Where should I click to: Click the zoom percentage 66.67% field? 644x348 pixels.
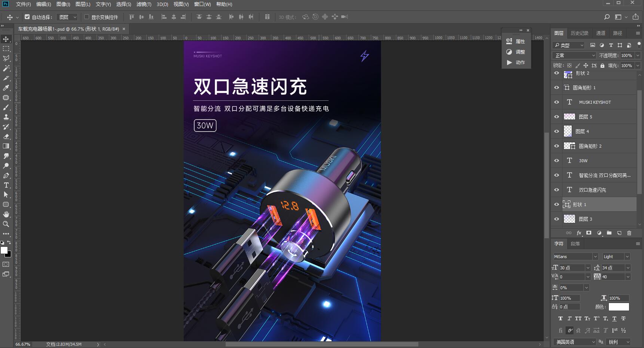coord(23,344)
